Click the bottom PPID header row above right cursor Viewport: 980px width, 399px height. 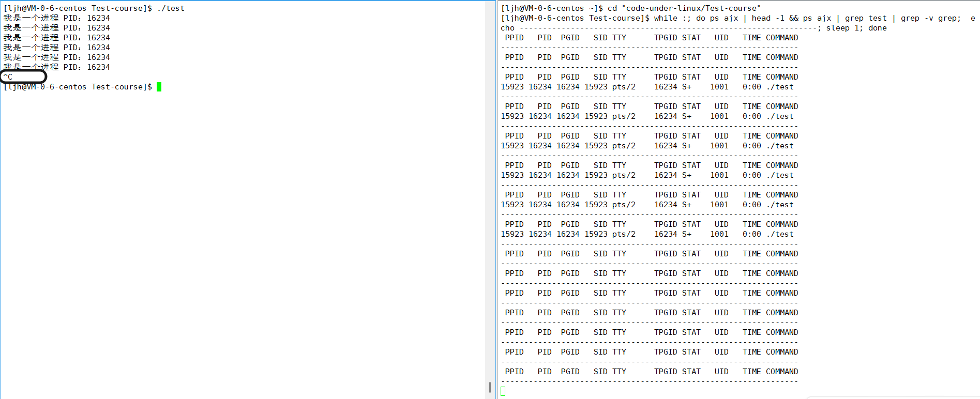click(x=650, y=372)
